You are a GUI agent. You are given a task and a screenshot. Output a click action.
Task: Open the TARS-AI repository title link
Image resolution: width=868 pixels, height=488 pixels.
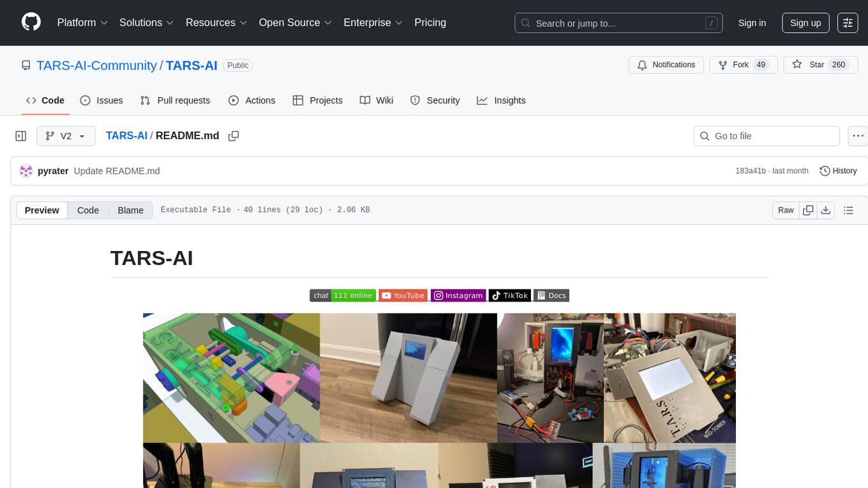[191, 65]
